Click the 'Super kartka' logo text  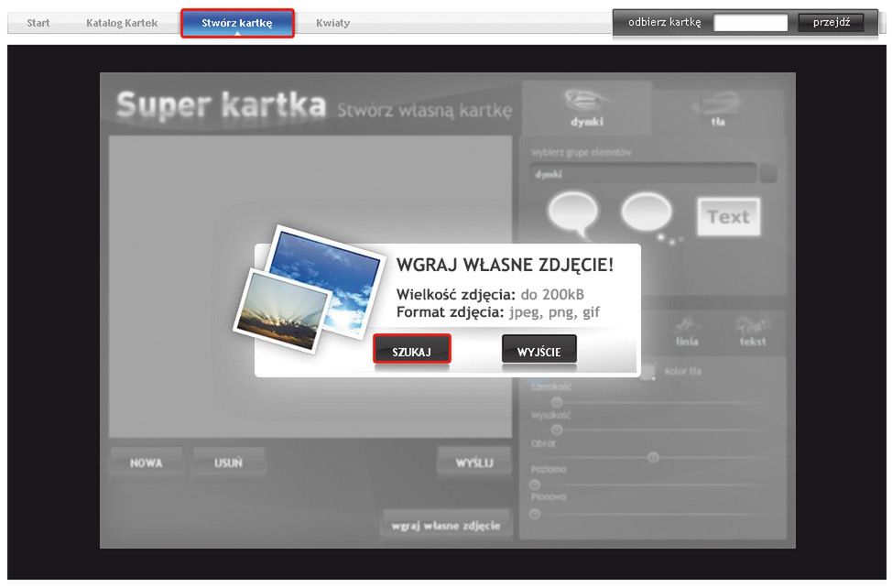point(221,104)
